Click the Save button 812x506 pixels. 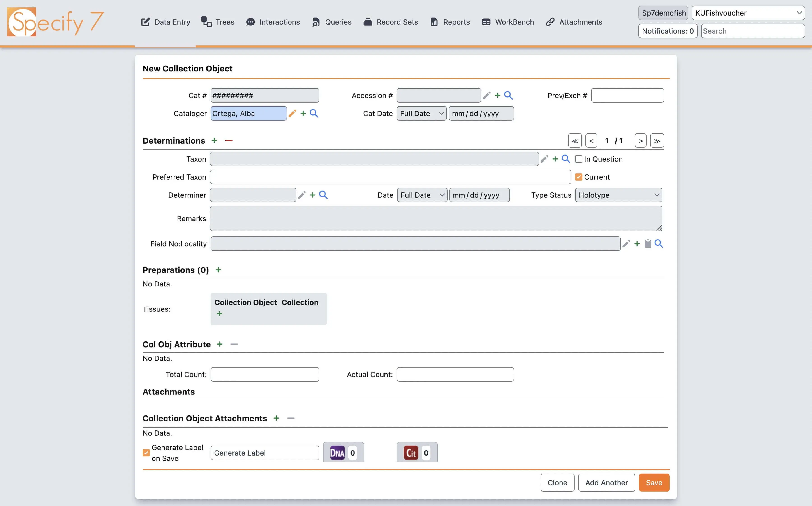654,483
